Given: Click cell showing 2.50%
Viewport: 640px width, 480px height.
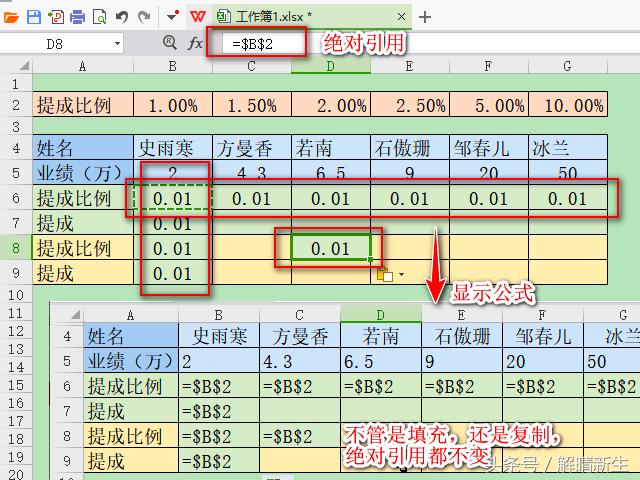Looking at the screenshot, I should click(409, 105).
